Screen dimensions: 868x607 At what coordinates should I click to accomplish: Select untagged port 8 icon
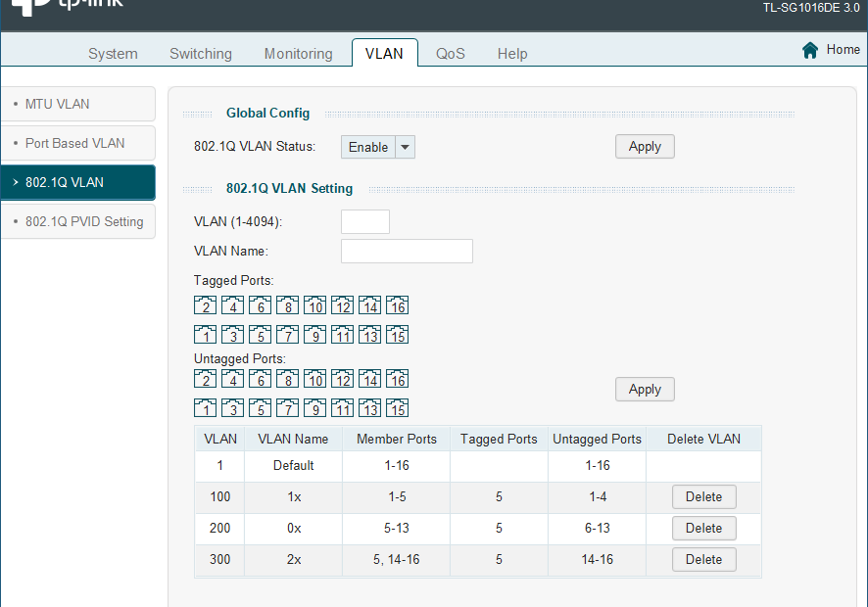[287, 379]
